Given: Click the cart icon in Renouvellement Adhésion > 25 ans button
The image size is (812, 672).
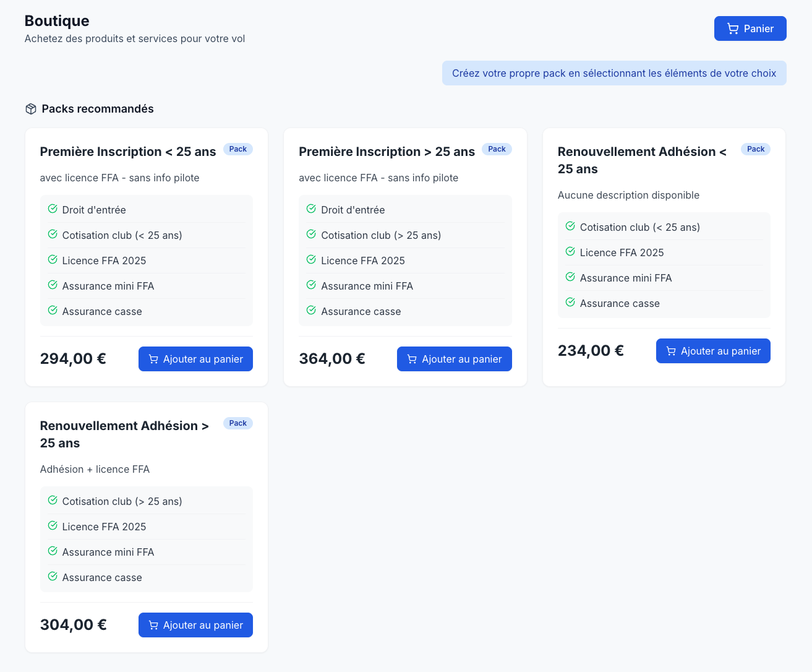Looking at the screenshot, I should click(153, 625).
